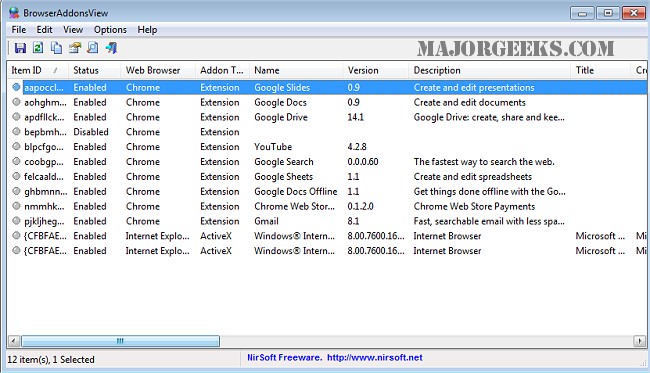Click the Exit toolbar icon
The image size is (650, 373).
point(111,48)
